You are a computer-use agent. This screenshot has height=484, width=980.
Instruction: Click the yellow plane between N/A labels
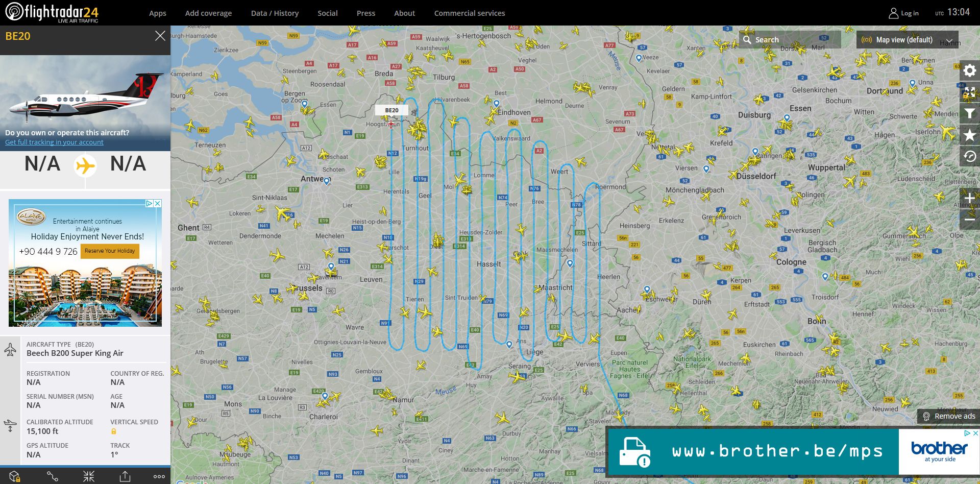click(85, 166)
